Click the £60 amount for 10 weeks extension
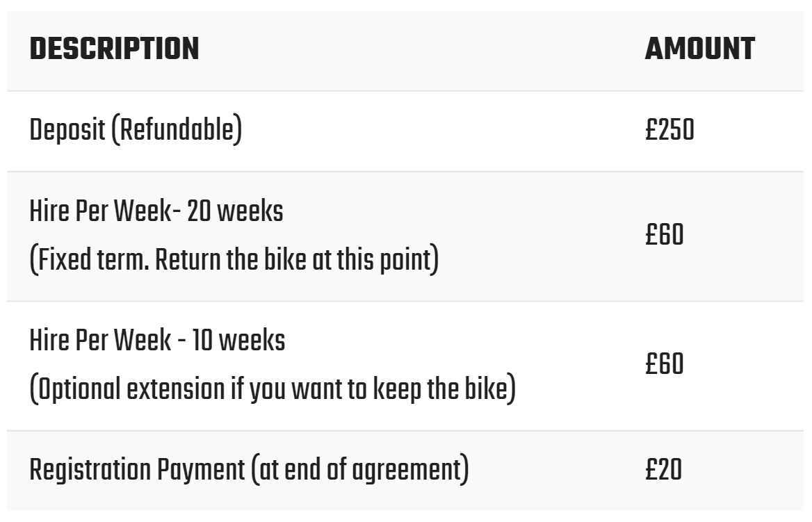Image resolution: width=812 pixels, height=522 pixels. (665, 364)
